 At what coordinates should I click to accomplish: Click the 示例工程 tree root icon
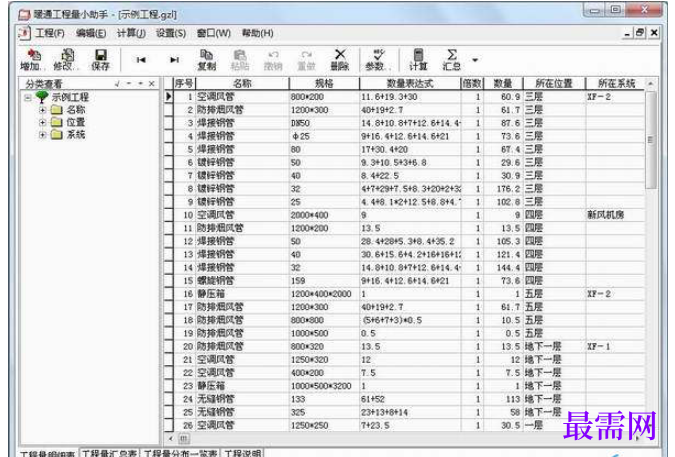tap(42, 97)
